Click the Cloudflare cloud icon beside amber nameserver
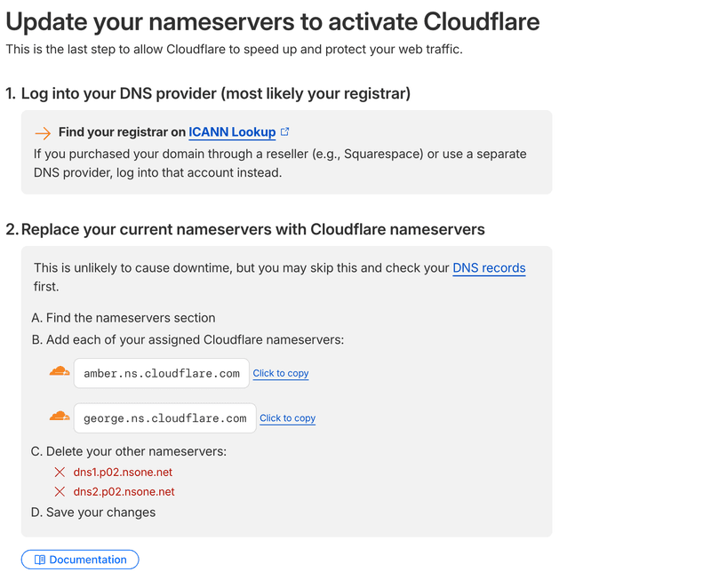711x588 pixels. [x=60, y=371]
